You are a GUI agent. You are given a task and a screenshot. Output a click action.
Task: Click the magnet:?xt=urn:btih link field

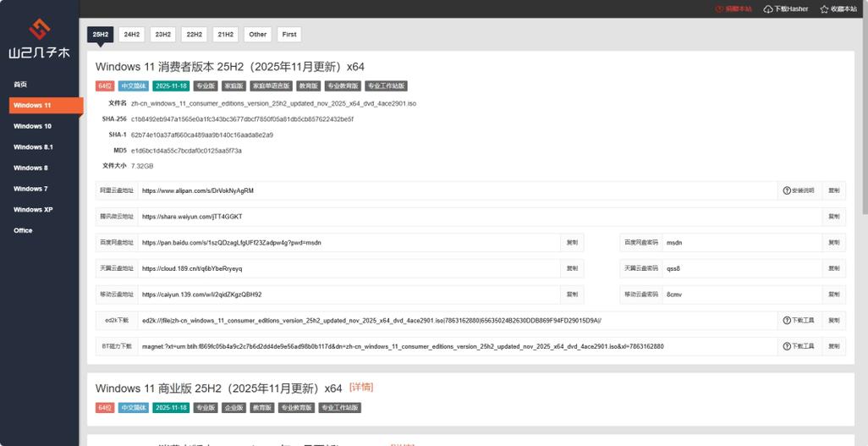[x=458, y=346]
